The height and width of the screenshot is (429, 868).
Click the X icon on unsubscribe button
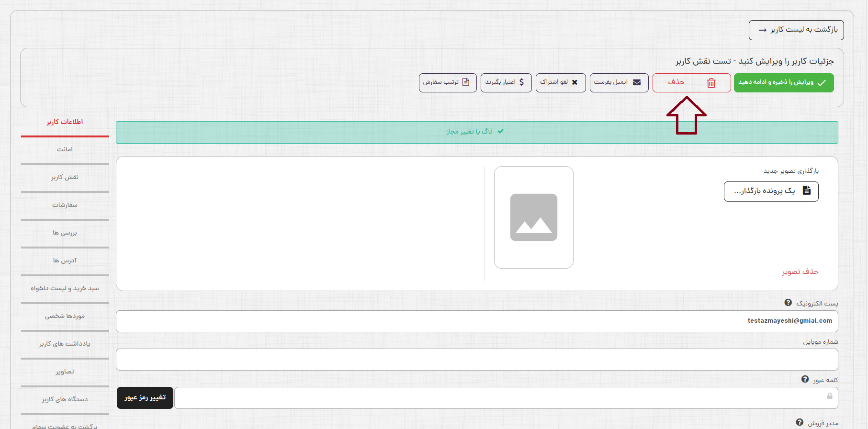point(575,82)
